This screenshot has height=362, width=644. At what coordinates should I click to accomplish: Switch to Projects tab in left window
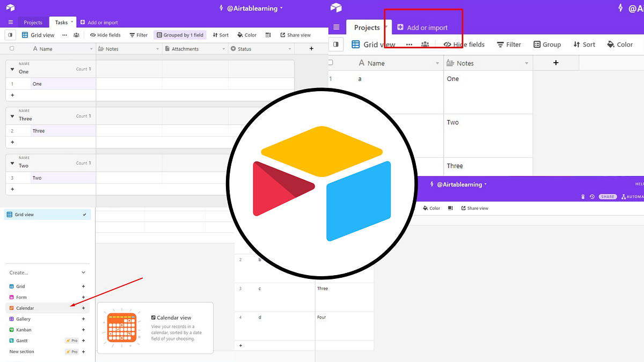[x=33, y=23]
